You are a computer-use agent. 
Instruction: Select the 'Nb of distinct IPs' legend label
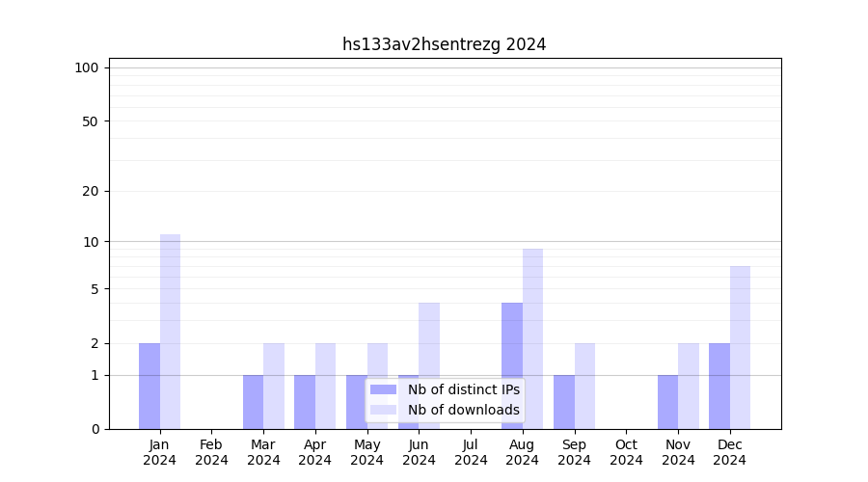(463, 389)
